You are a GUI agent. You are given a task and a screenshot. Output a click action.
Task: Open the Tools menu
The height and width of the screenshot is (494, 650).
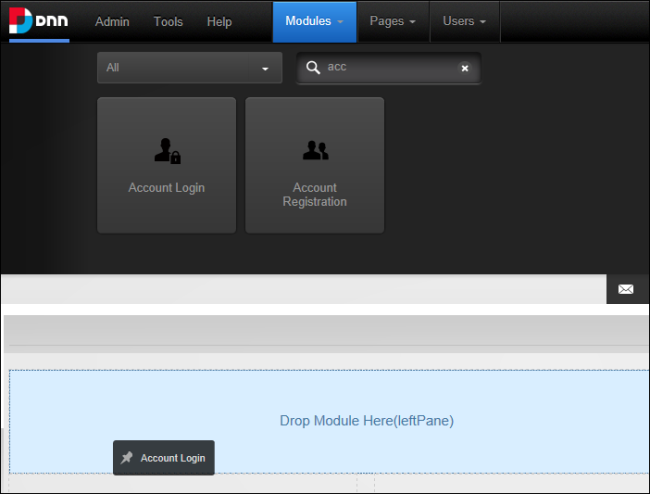(168, 22)
